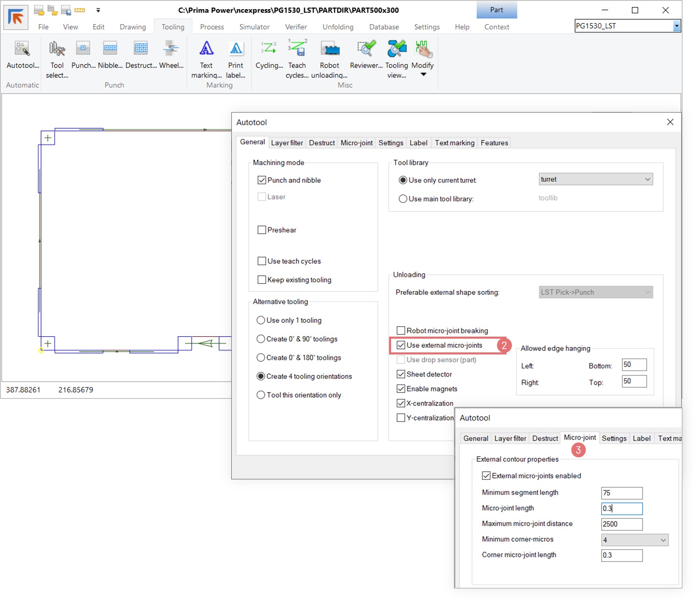Expand the Modify button arrow
The image size is (700, 606).
click(x=423, y=75)
